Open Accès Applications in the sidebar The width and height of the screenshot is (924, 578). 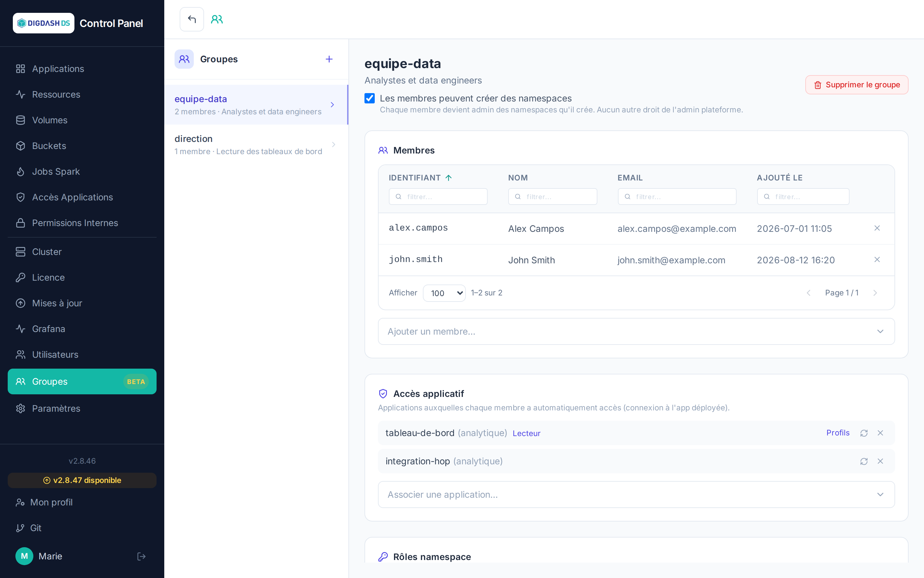[x=82, y=197]
